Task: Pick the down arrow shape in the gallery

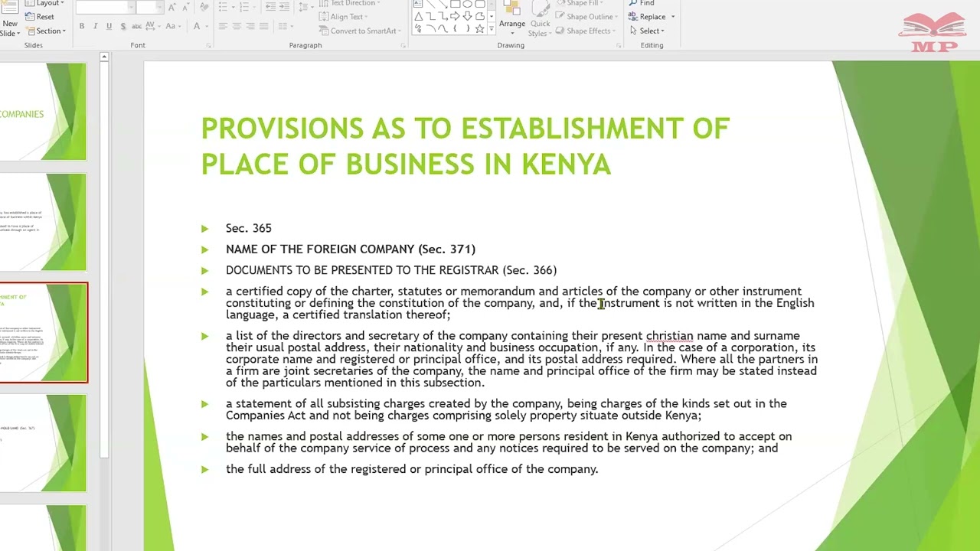Action: click(x=467, y=16)
